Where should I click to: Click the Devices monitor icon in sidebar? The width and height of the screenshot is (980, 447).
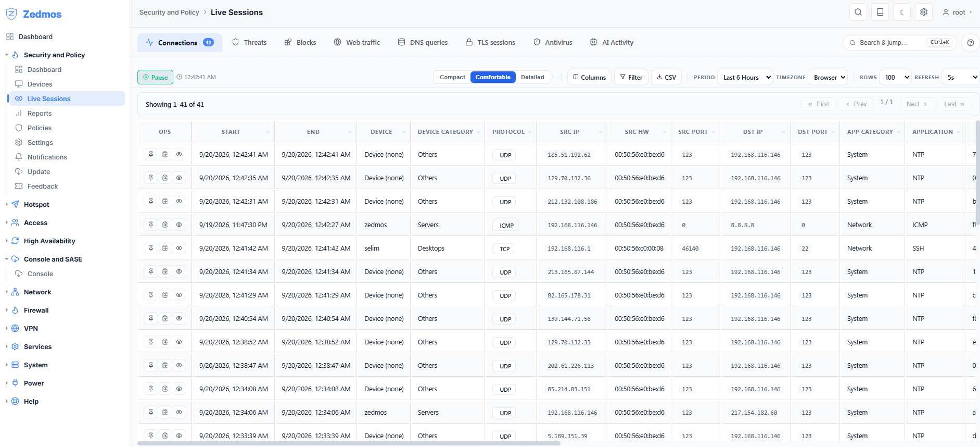19,84
